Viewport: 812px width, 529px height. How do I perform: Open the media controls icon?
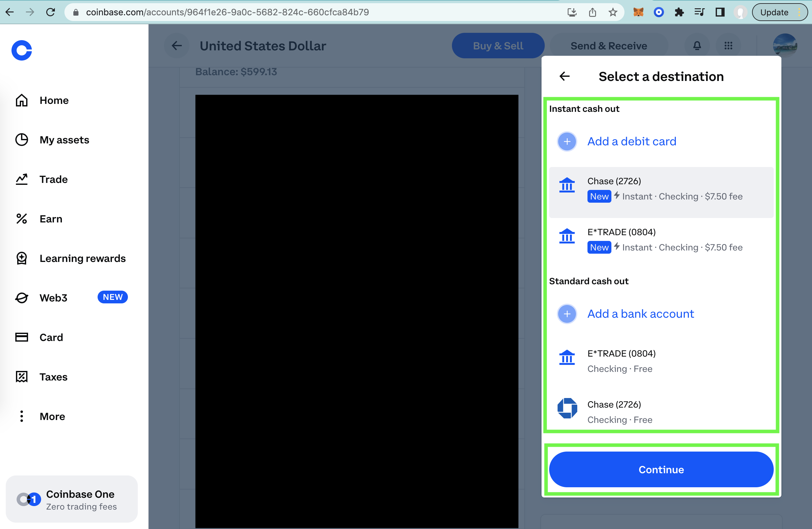(x=699, y=12)
